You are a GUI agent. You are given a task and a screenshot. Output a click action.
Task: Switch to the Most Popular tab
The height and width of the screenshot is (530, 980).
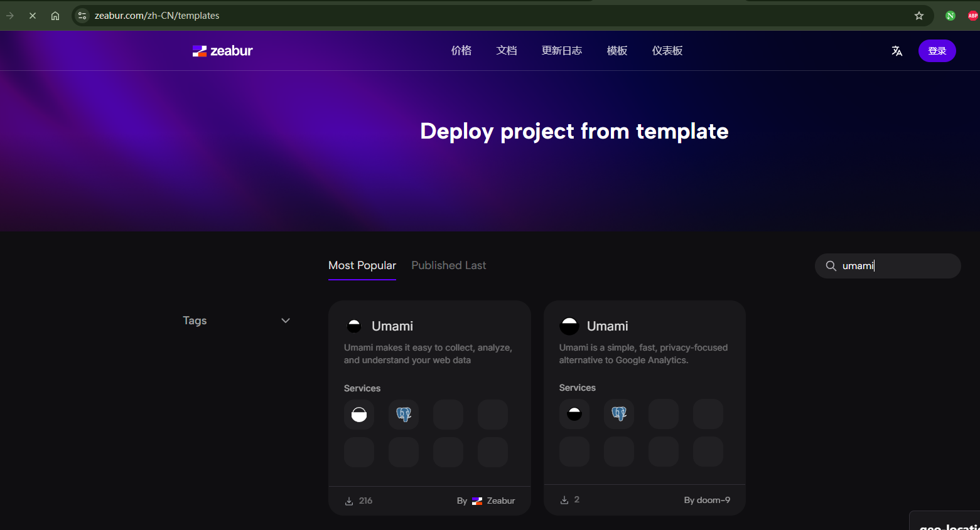click(362, 265)
